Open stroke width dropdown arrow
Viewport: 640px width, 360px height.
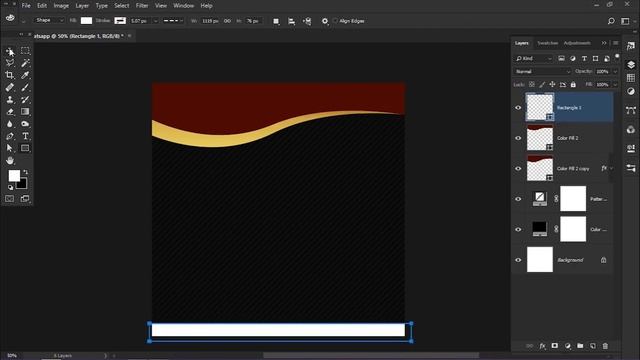tap(156, 21)
